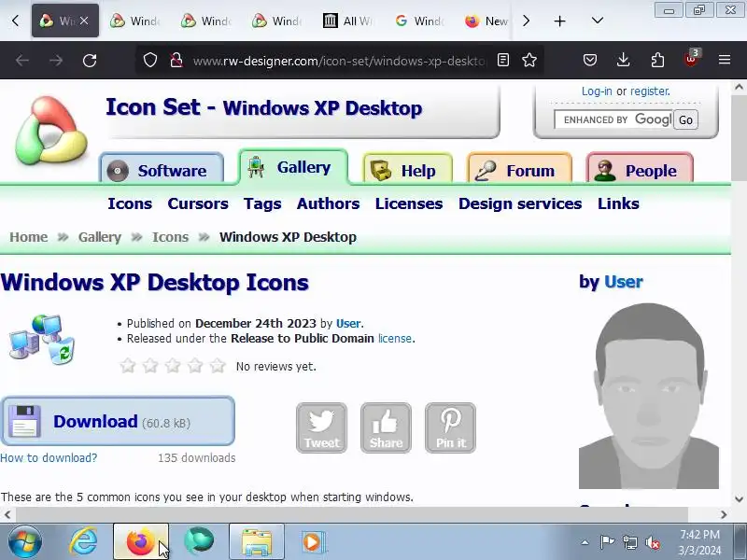
Task: Click the Action Center flag icon
Action: coord(607,542)
